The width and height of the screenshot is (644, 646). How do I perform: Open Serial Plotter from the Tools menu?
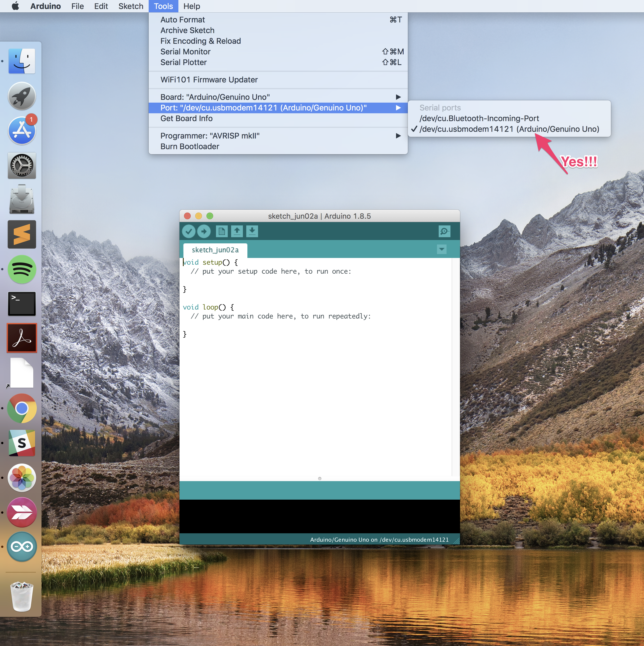(278, 63)
